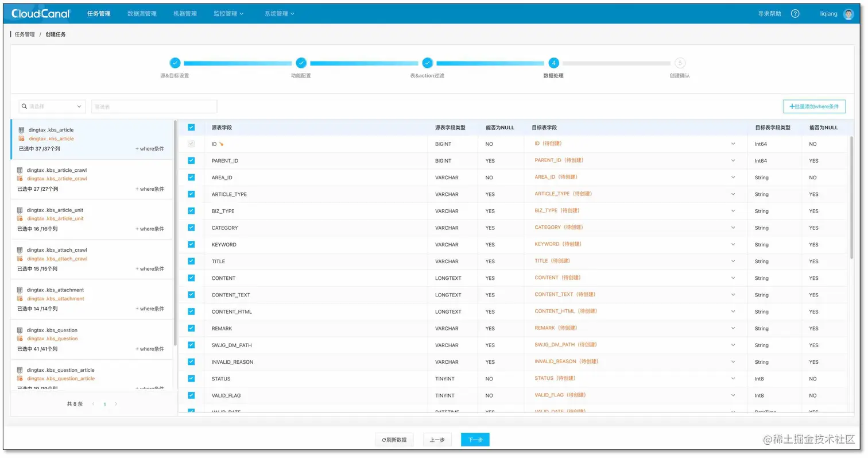The image size is (868, 458).
Task: Click table icon beside dingtax .kbs_attach_crawl
Action: coord(20,250)
